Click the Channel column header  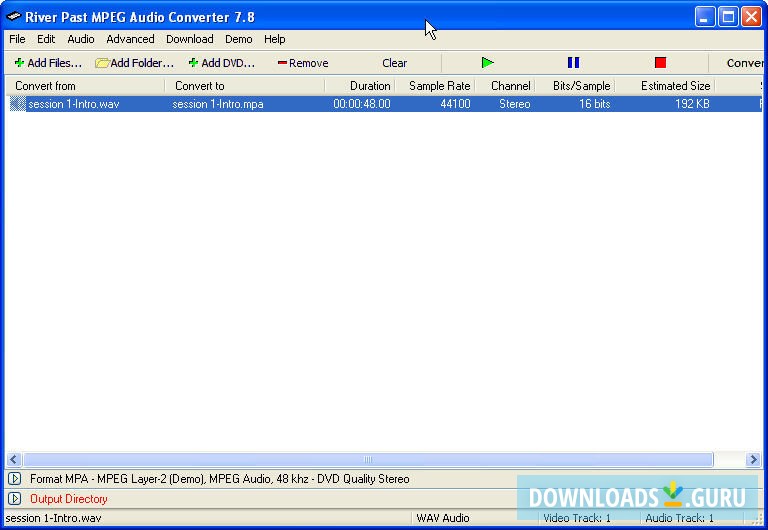click(x=505, y=86)
